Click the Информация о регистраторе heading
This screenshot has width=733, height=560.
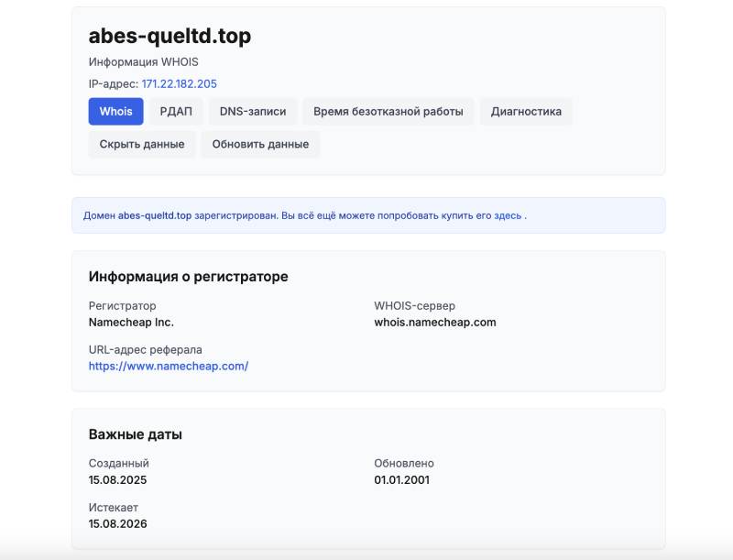[188, 277]
